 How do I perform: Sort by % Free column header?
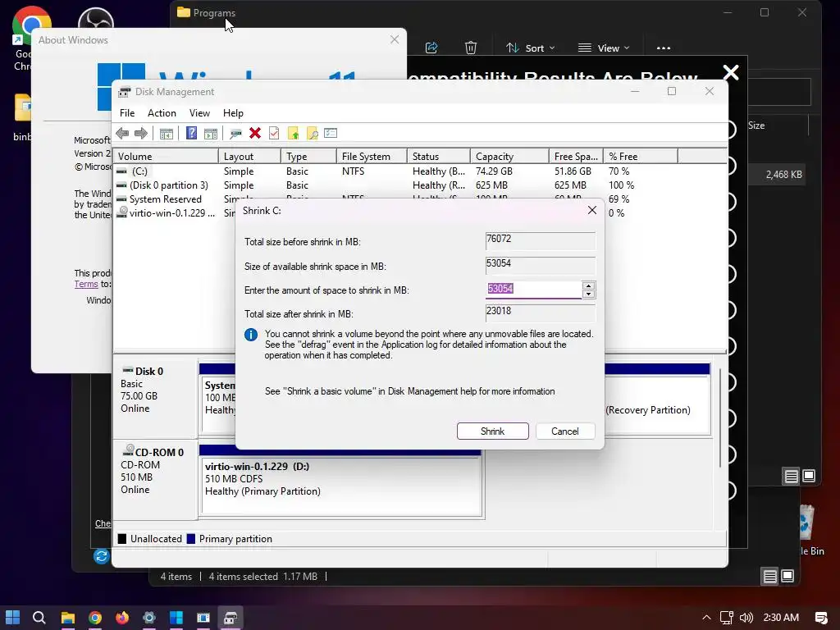641,157
